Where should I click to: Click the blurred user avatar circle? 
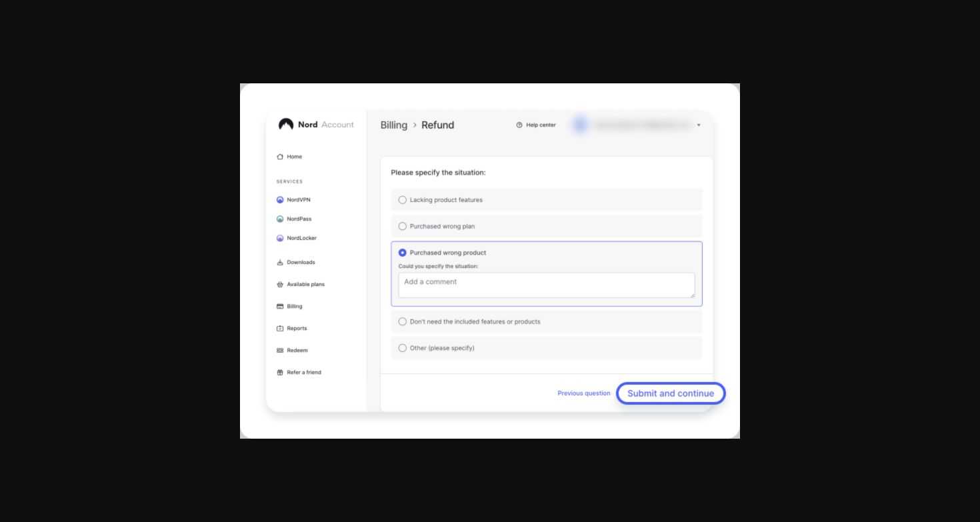tap(580, 125)
